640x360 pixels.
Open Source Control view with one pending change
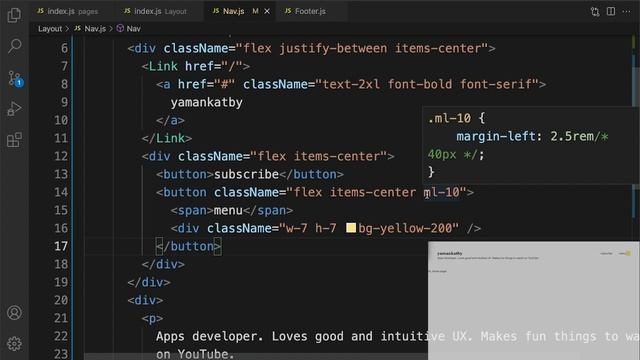point(15,78)
